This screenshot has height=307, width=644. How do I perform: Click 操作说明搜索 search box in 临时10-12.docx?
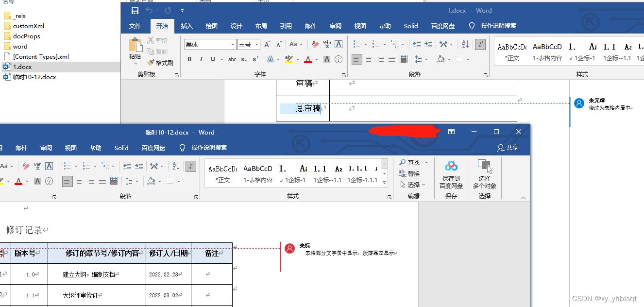[209, 148]
